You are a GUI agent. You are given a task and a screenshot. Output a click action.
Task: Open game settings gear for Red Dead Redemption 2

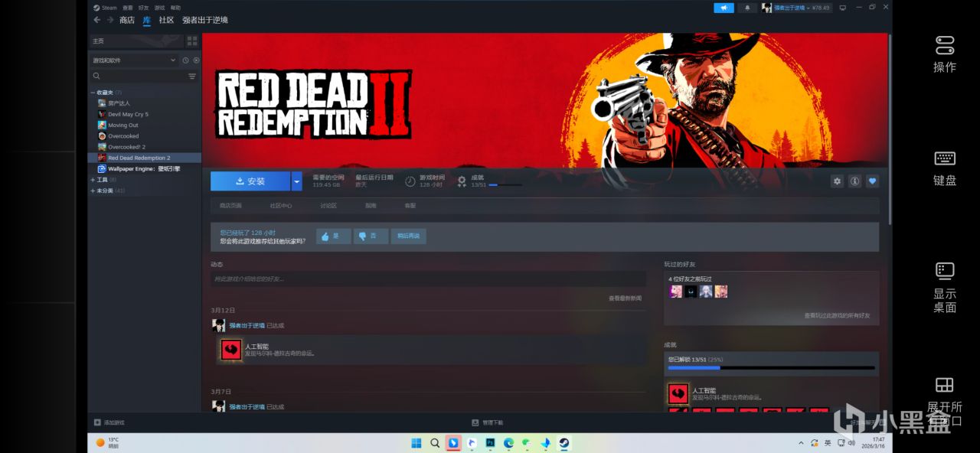click(x=837, y=181)
